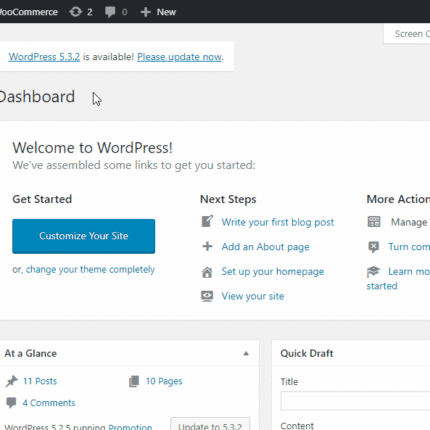Click the Welcome to WordPress! heading
This screenshot has height=430, width=430.
92,148
